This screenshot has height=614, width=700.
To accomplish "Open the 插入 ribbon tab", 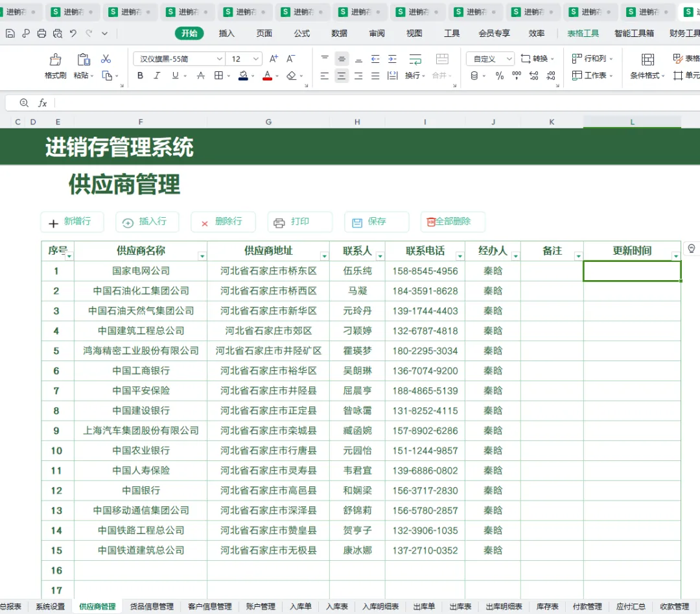I will [x=226, y=33].
